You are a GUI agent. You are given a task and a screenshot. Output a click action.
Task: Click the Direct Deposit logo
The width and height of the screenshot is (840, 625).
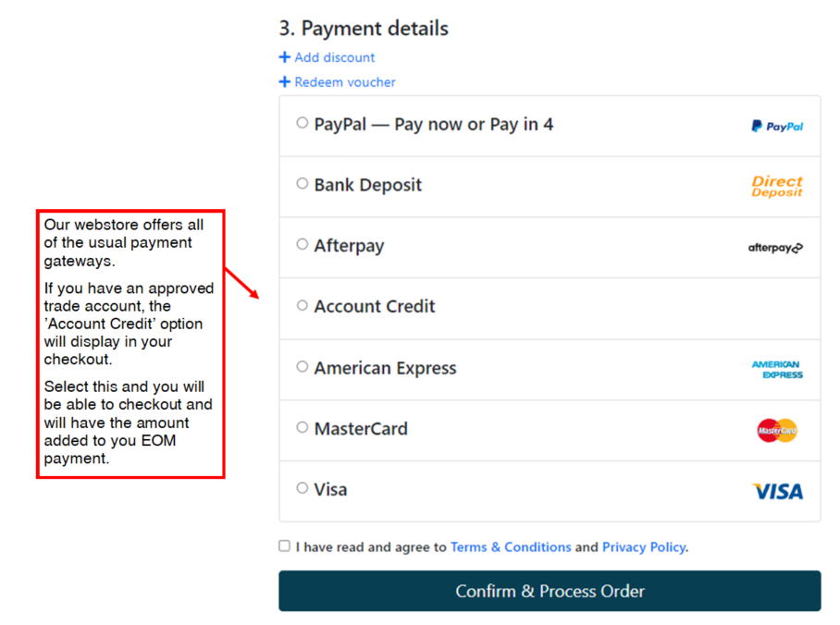tap(777, 187)
